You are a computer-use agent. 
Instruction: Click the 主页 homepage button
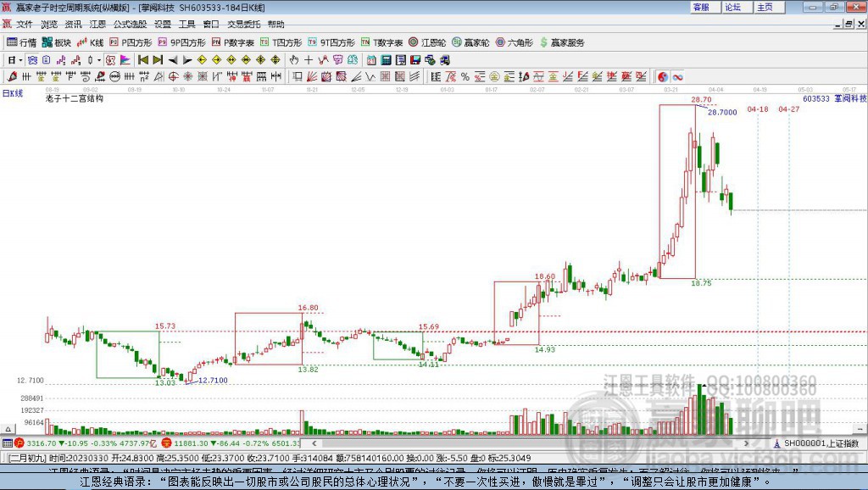click(768, 7)
